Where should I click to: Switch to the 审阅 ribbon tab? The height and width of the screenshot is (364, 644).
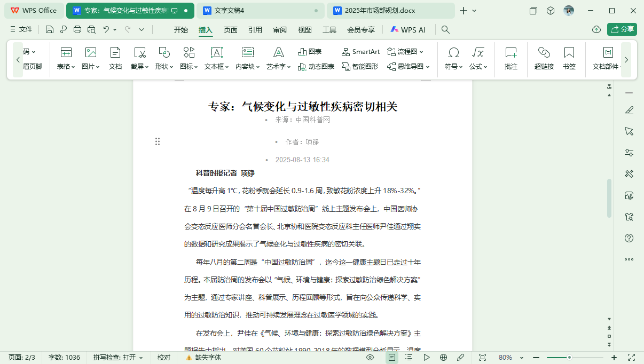tap(279, 30)
